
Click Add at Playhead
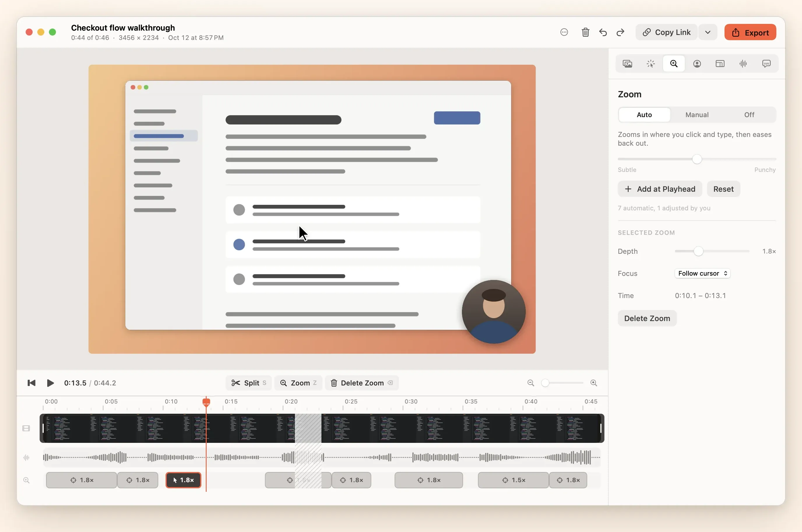(x=659, y=189)
